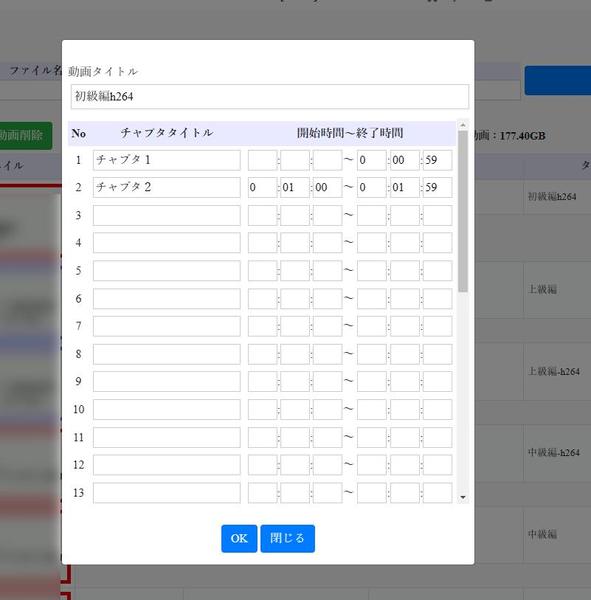
Task: Click 上級編 entry in the background table
Action: (x=542, y=289)
